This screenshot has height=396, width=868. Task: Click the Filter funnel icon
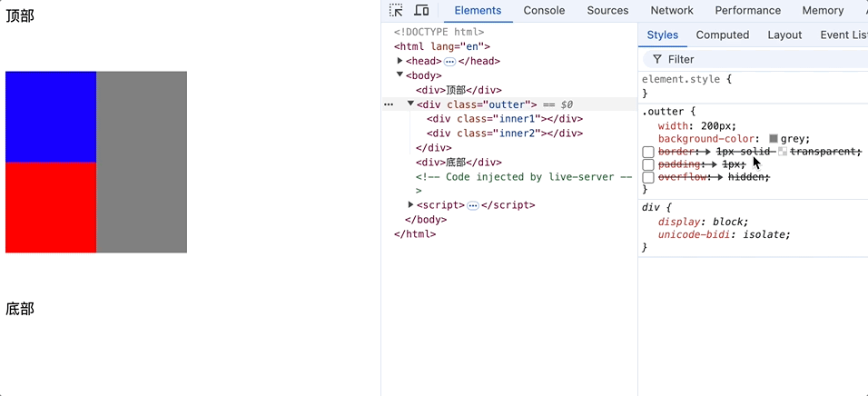click(657, 59)
